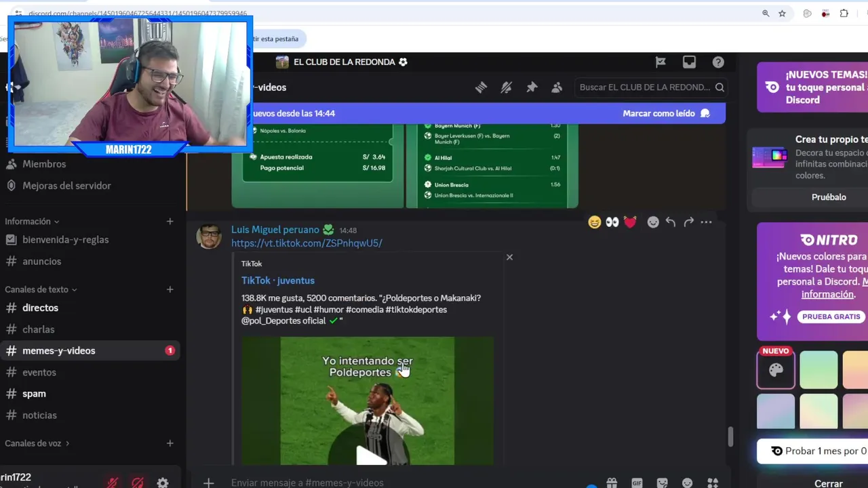The height and width of the screenshot is (488, 868).
Task: Add channel to Información category
Action: coord(170,222)
